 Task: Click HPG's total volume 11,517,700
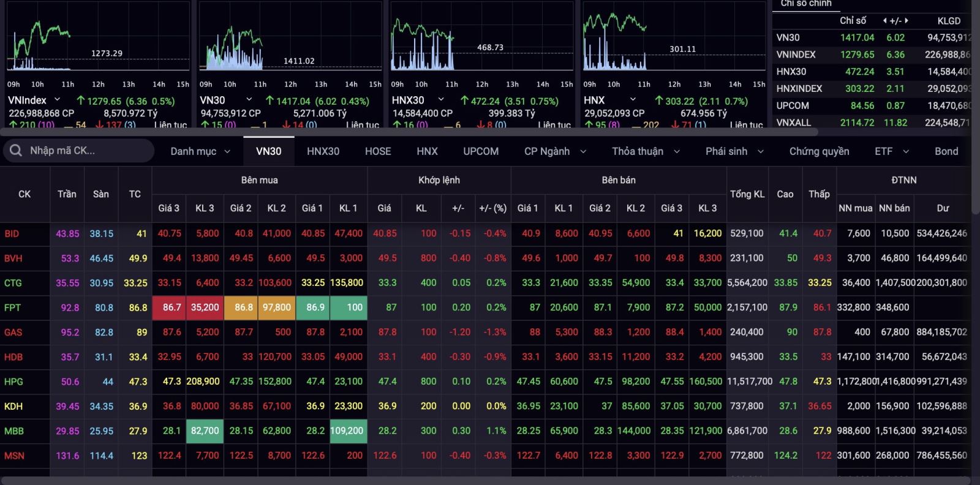tap(750, 382)
